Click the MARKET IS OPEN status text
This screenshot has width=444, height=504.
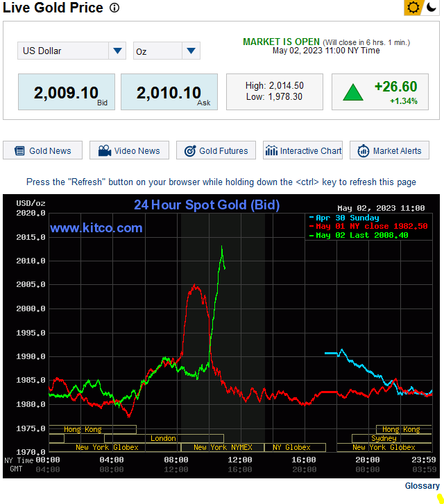(x=281, y=42)
